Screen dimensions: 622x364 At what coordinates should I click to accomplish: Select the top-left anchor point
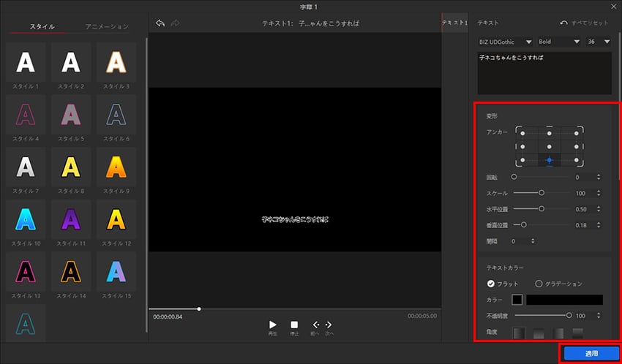pos(522,133)
